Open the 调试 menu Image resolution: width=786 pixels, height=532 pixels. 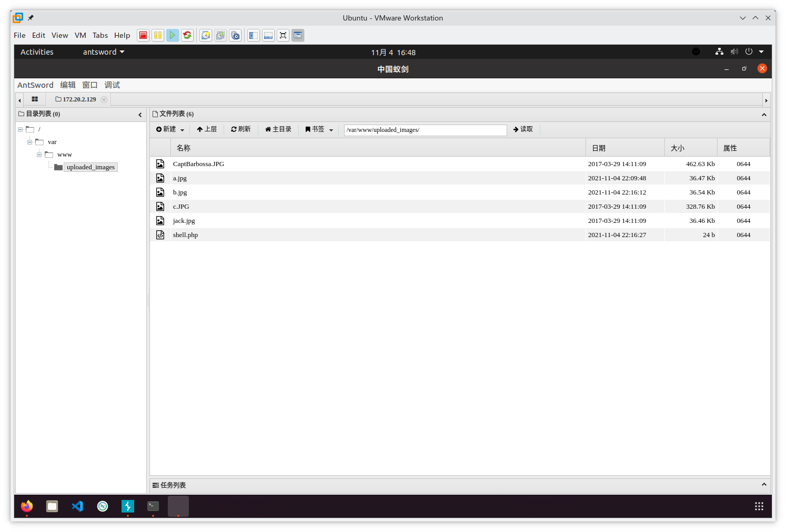pos(112,85)
